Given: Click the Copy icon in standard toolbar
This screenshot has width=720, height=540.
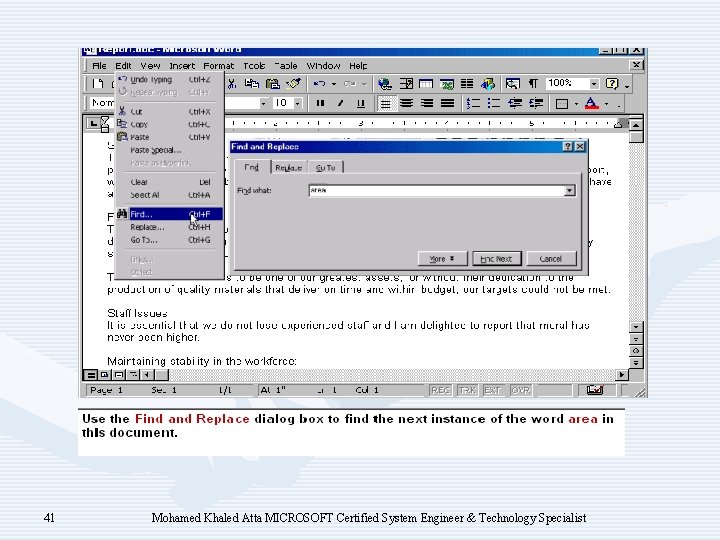Looking at the screenshot, I should pyautogui.click(x=252, y=84).
